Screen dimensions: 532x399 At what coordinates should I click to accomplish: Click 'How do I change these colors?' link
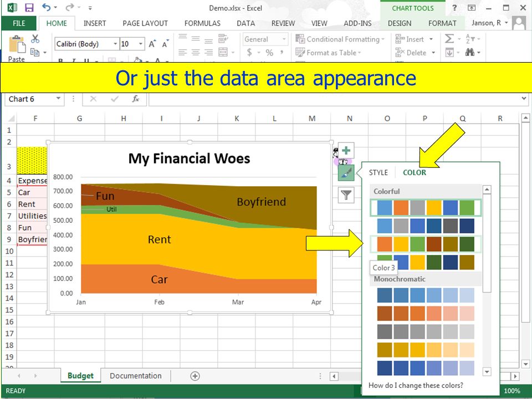point(416,386)
